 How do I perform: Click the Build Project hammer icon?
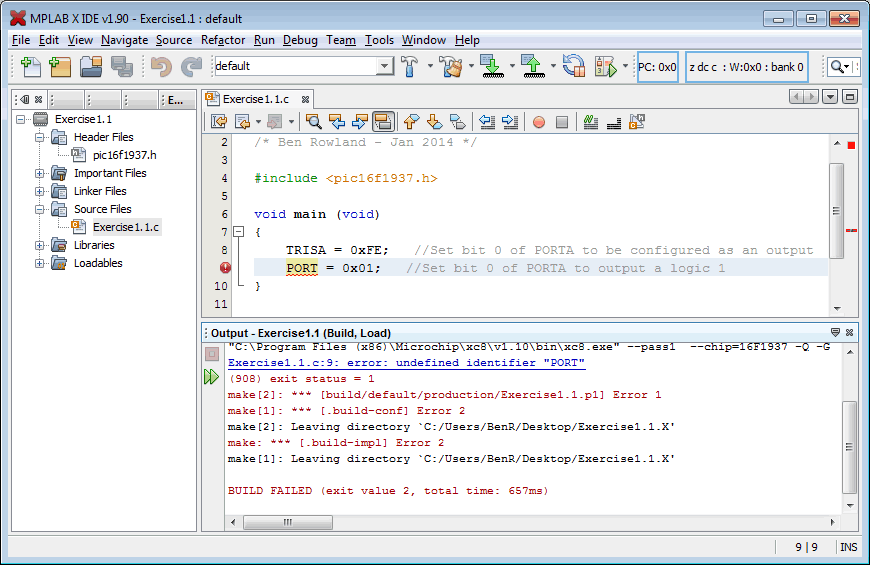409,67
